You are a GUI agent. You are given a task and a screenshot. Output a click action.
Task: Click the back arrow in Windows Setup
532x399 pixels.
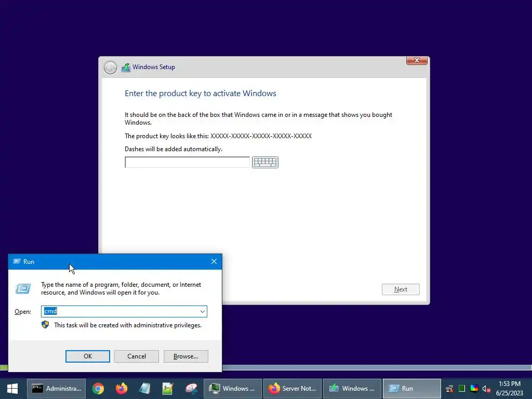[x=110, y=68]
